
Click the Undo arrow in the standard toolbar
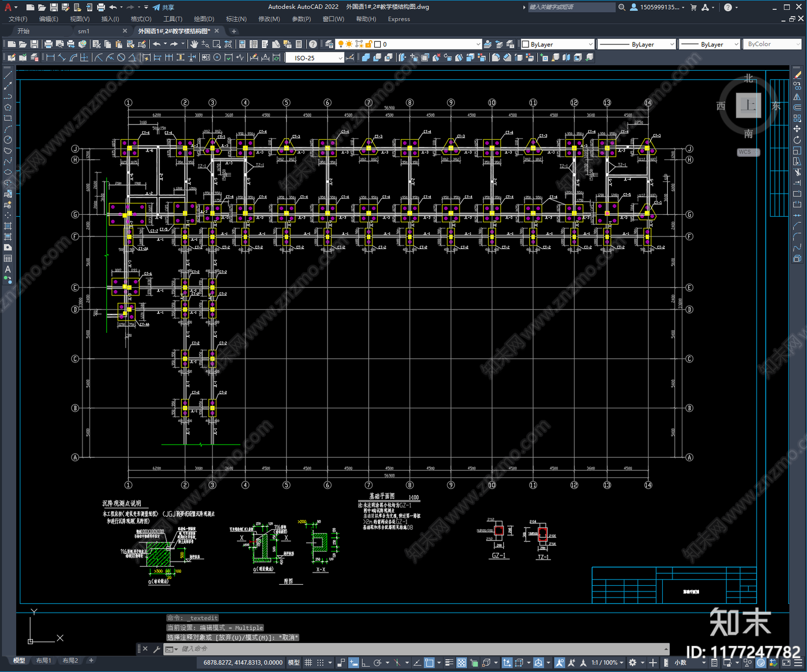(157, 44)
